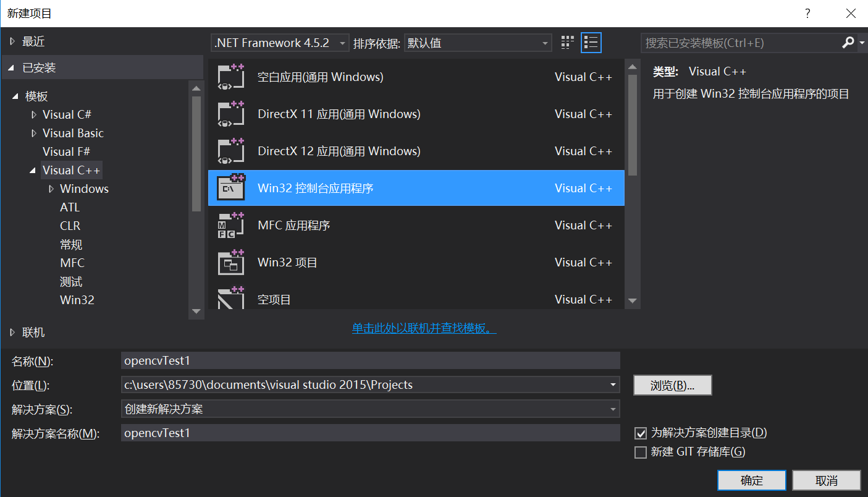The height and width of the screenshot is (497, 868).
Task: Expand the Visual C# node arrow
Action: click(33, 115)
